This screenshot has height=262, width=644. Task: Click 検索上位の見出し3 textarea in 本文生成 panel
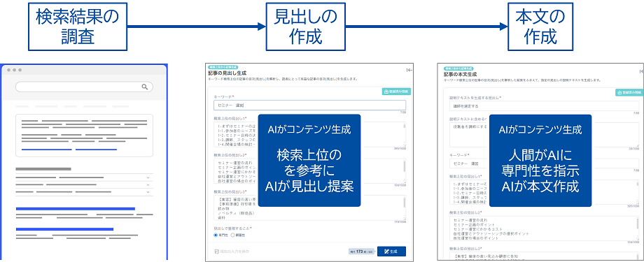click(544, 256)
